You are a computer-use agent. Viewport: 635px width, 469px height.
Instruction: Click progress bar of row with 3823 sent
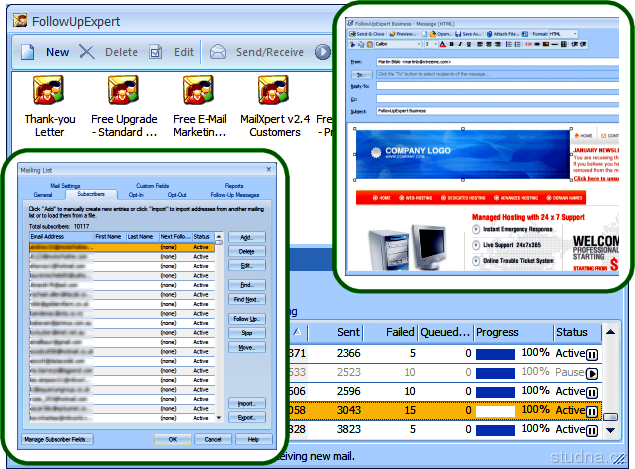[x=495, y=430]
